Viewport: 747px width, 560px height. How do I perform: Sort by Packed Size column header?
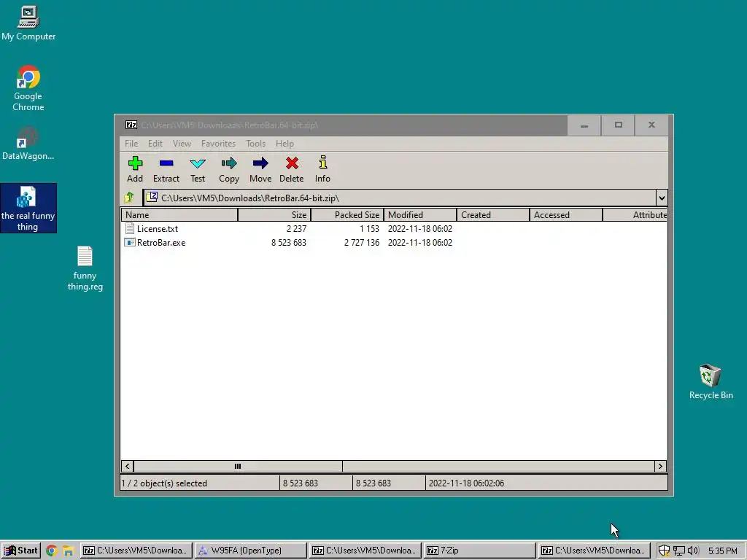coord(347,215)
